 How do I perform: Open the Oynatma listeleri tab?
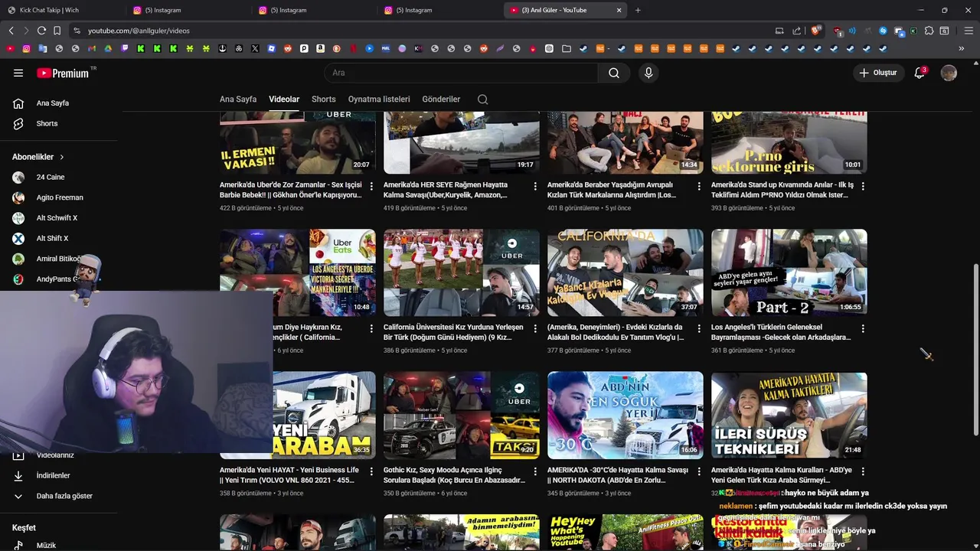379,99
